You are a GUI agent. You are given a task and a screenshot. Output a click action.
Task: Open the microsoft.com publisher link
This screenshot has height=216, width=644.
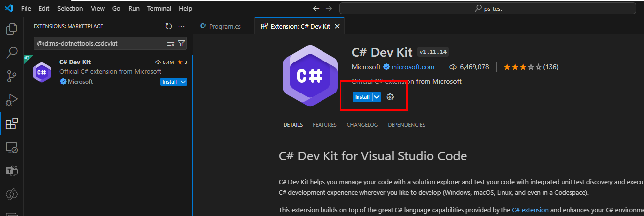(x=413, y=67)
